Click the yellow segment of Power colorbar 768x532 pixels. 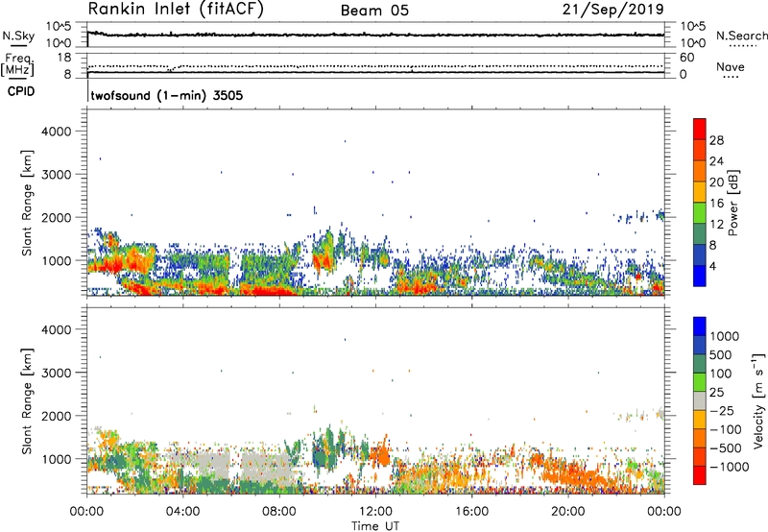pos(700,191)
